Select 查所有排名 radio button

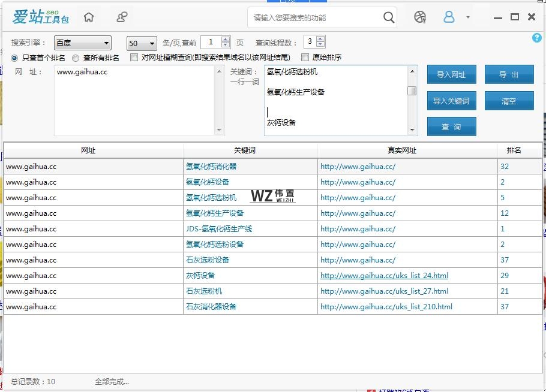76,58
